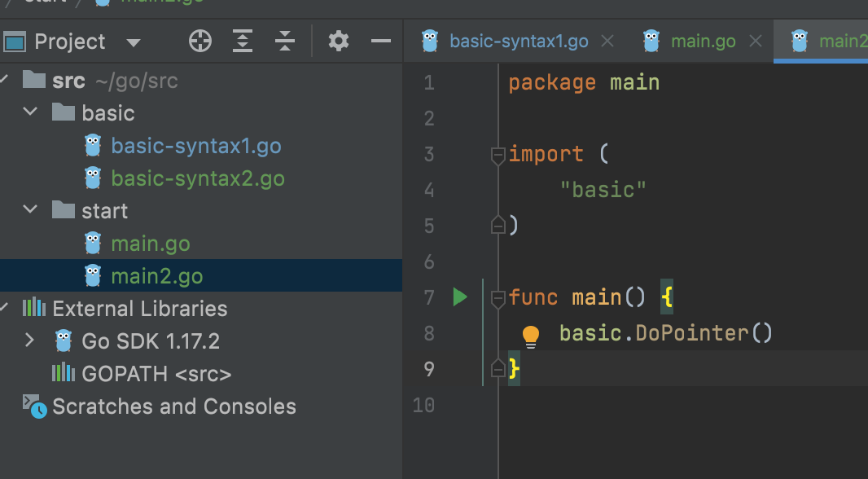Collapse the start folder chevron

(x=30, y=210)
